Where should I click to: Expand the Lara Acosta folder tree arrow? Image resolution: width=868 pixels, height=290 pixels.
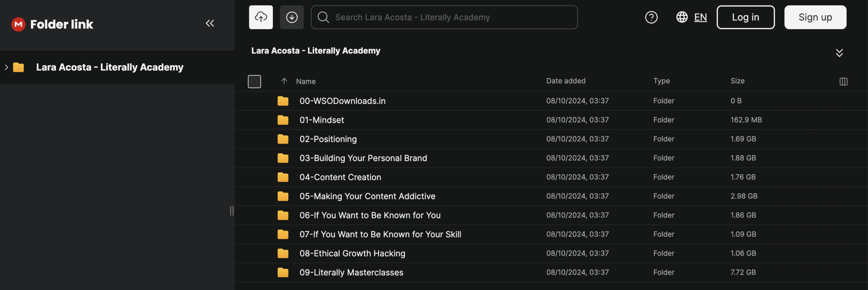[6, 67]
